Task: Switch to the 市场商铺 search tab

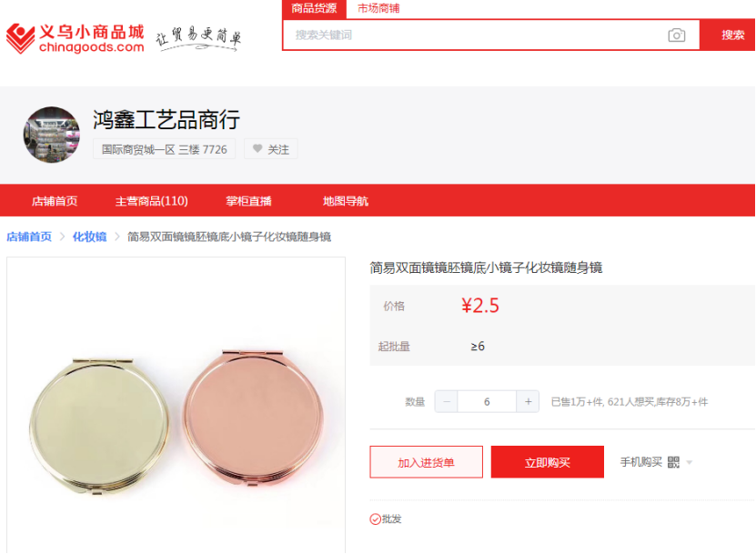Action: [378, 9]
